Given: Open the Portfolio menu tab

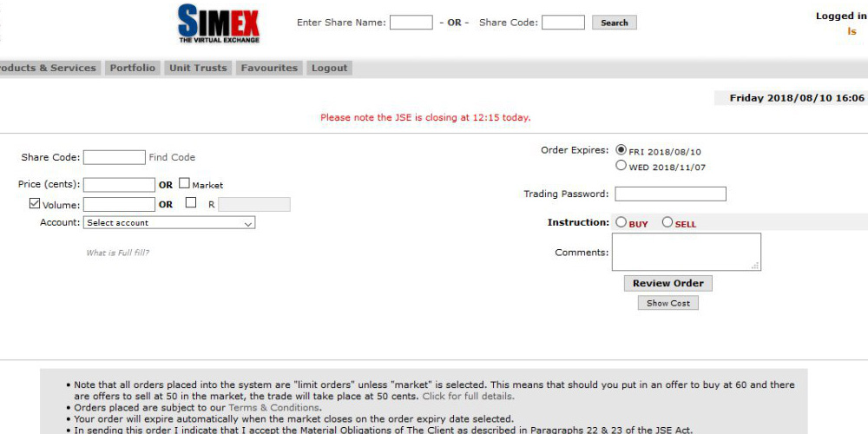Looking at the screenshot, I should (132, 68).
